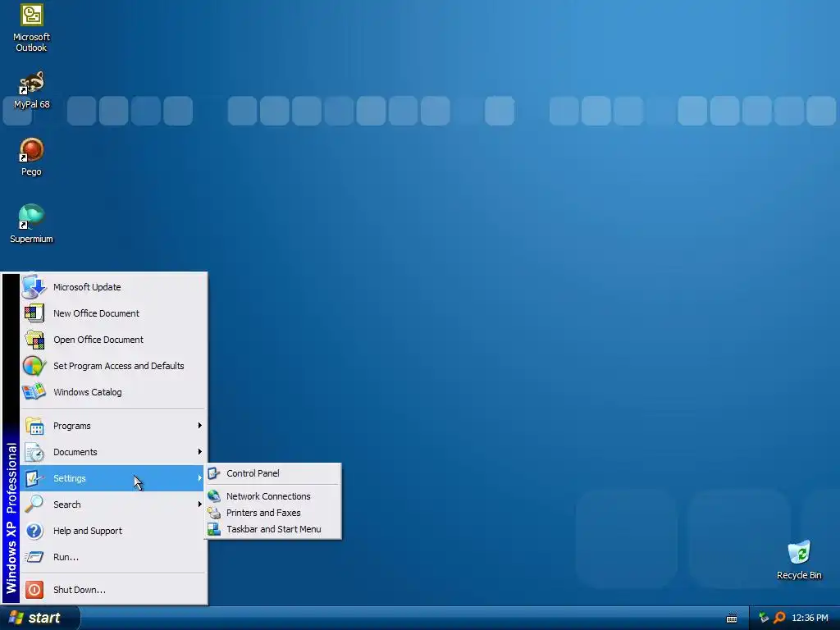
Task: Click the keyboard icon in the taskbar
Action: (732, 619)
